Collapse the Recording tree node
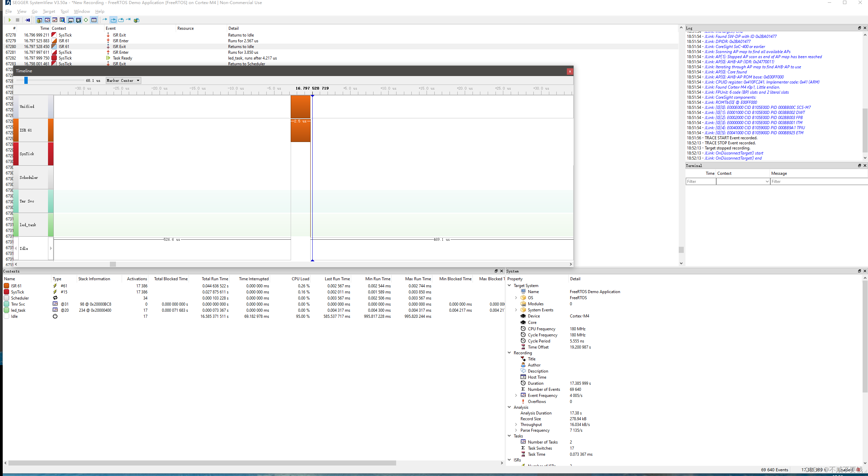 click(x=509, y=353)
